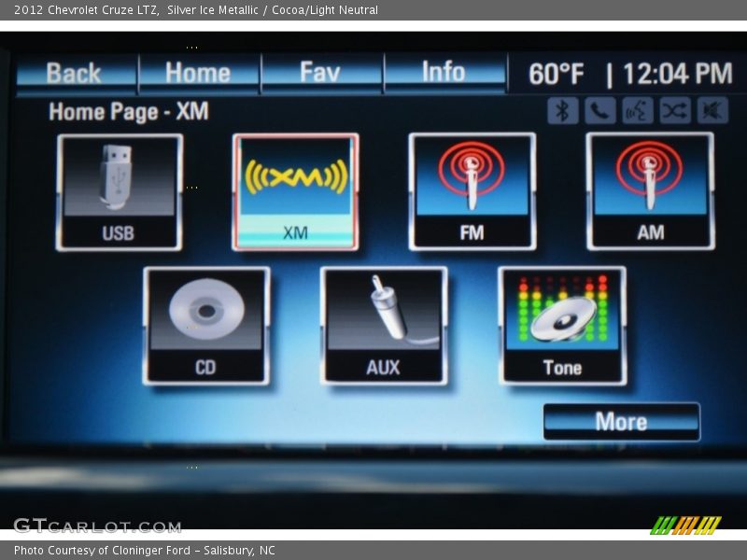Tap the 60°F temperature readout
Screen dimensions: 747x560
(x=557, y=75)
